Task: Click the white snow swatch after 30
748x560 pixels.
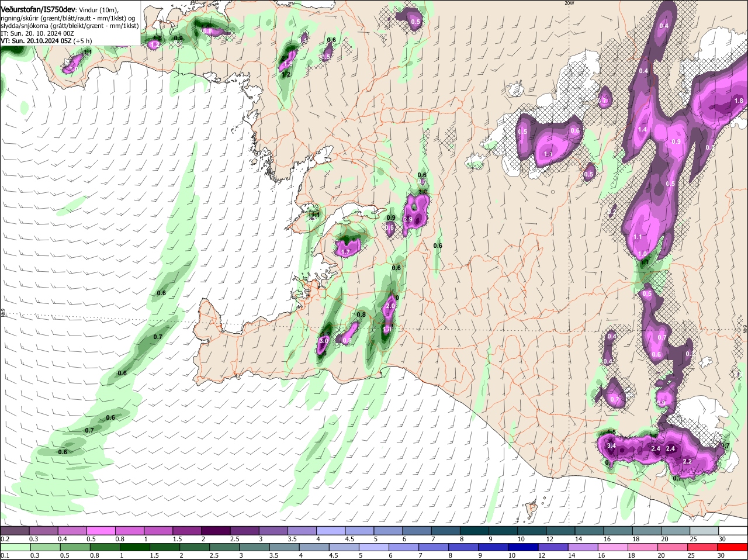Action: pyautogui.click(x=733, y=531)
